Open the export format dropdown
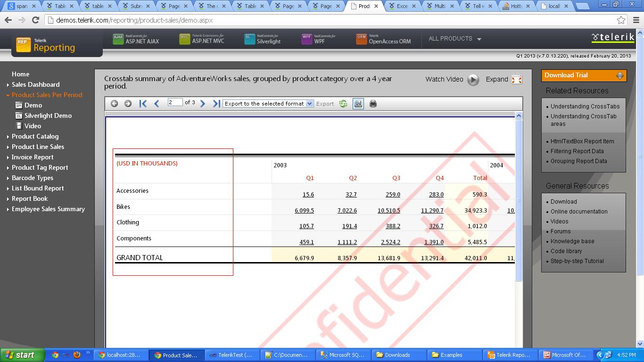Viewport: 644px width, 362px height. pos(268,104)
